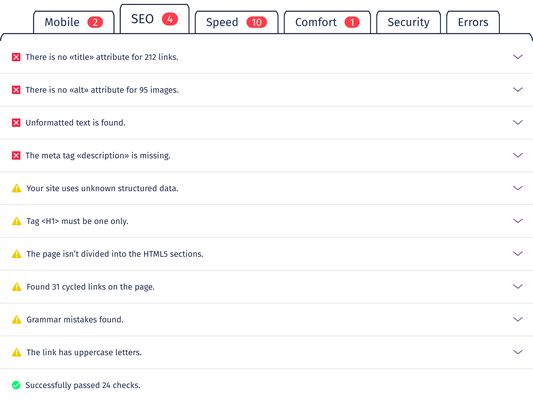Click warning triangle beside HTML5 sections row
Screen dimensions: 533x400
point(16,254)
